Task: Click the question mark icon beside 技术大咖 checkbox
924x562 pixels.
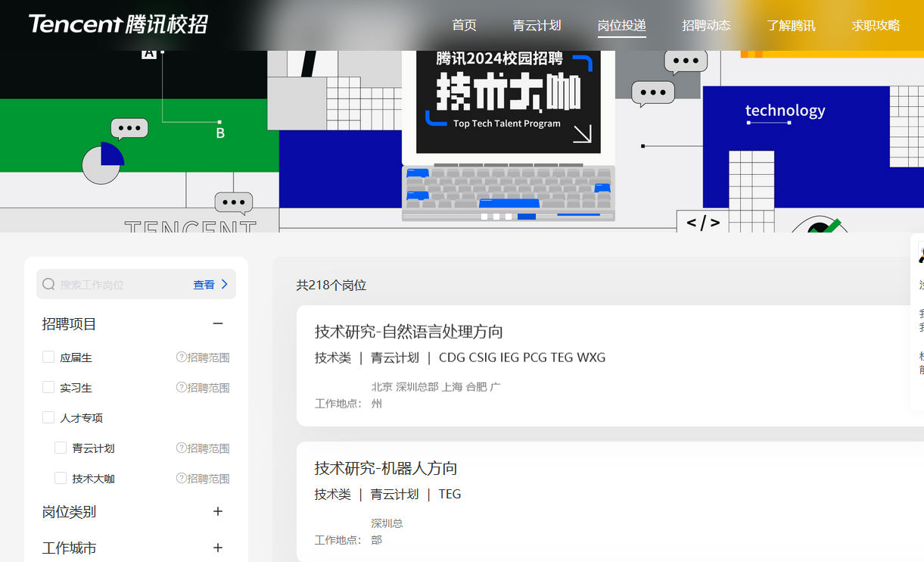Action: point(181,478)
